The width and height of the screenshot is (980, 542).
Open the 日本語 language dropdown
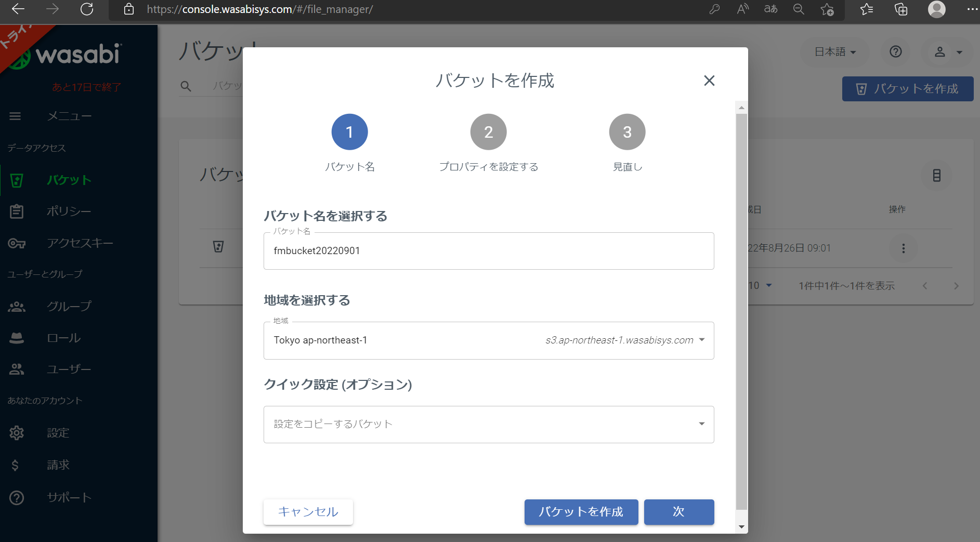coord(834,52)
